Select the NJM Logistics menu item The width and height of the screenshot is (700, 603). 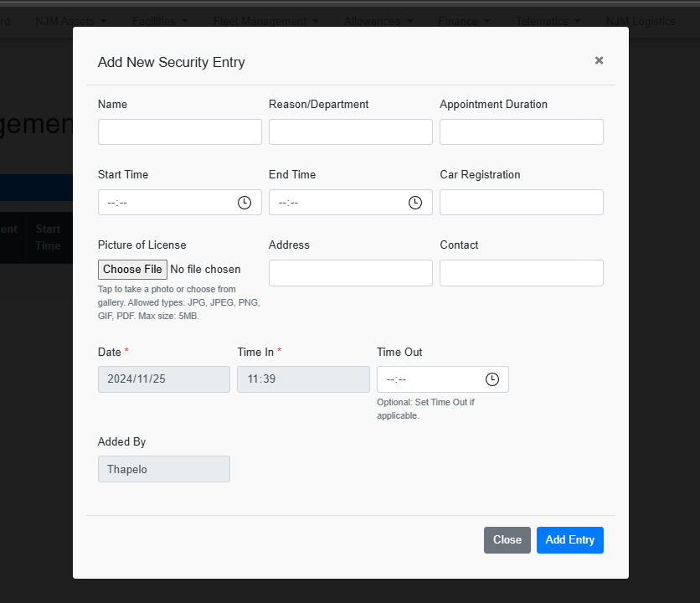click(x=641, y=21)
